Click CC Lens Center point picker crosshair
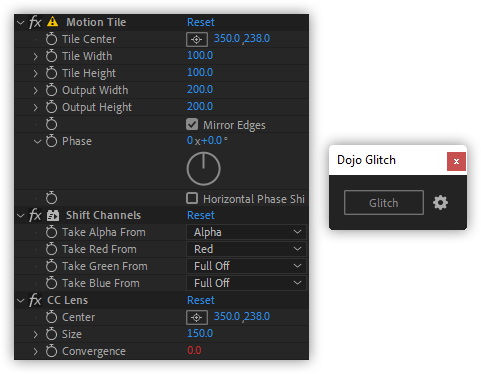This screenshot has height=374, width=481. 197,318
